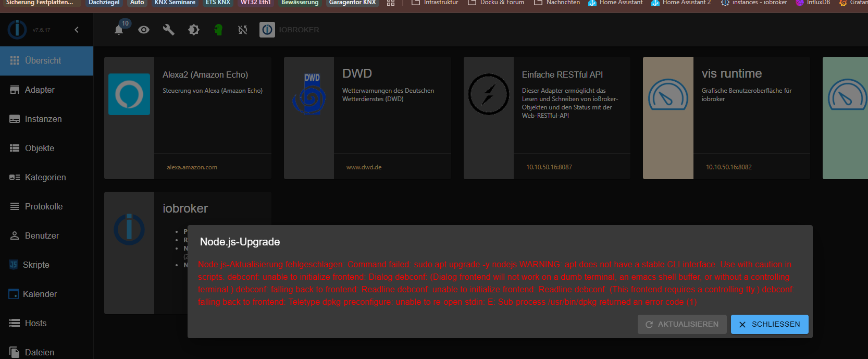This screenshot has width=868, height=359.
Task: Click the DWD weather adapter logo
Action: [x=309, y=94]
